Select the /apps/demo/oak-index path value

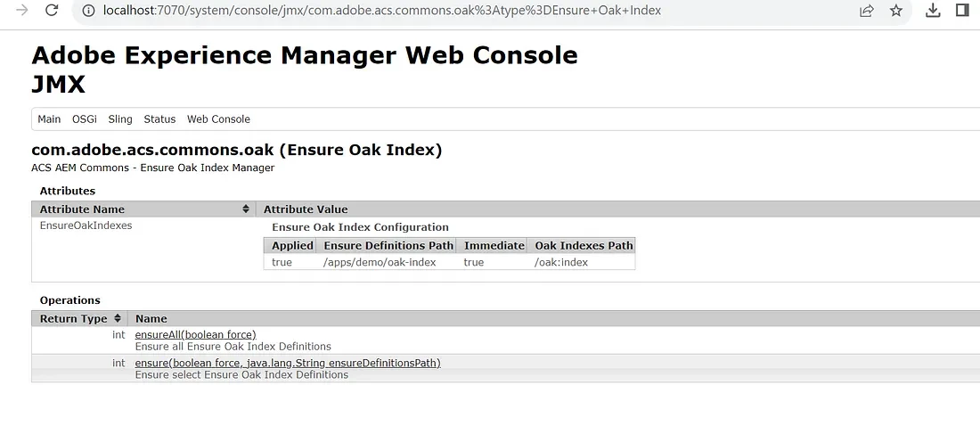pyautogui.click(x=380, y=262)
